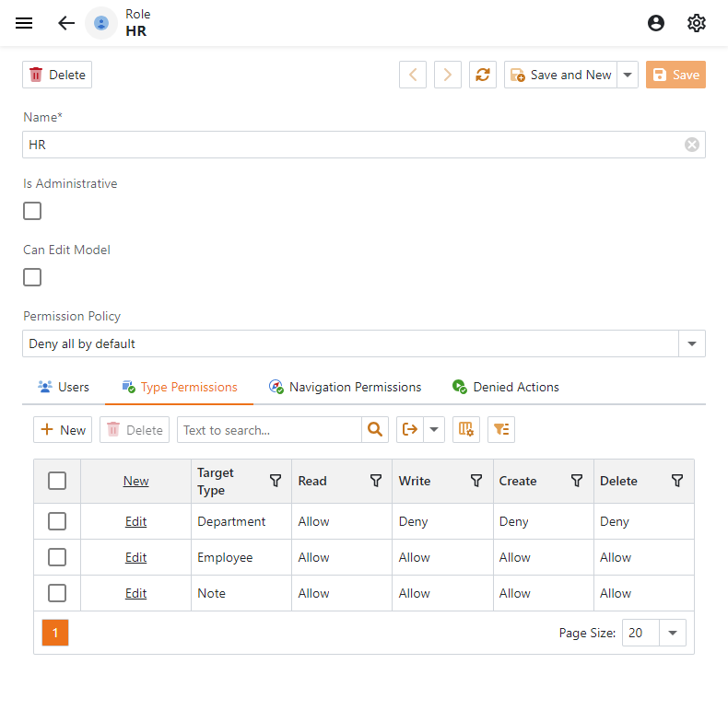Select the Employee row checkbox
Screen dimensions: 728x710
(57, 557)
